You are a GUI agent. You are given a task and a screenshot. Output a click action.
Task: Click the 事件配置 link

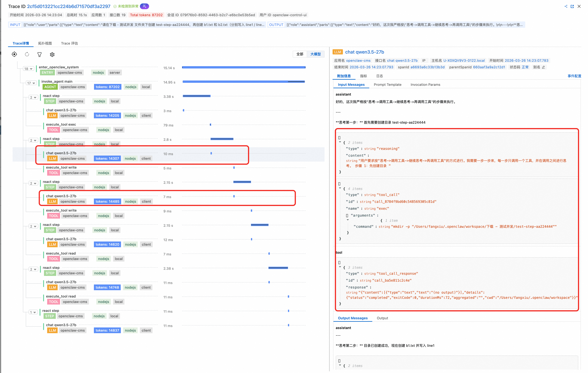click(x=574, y=76)
